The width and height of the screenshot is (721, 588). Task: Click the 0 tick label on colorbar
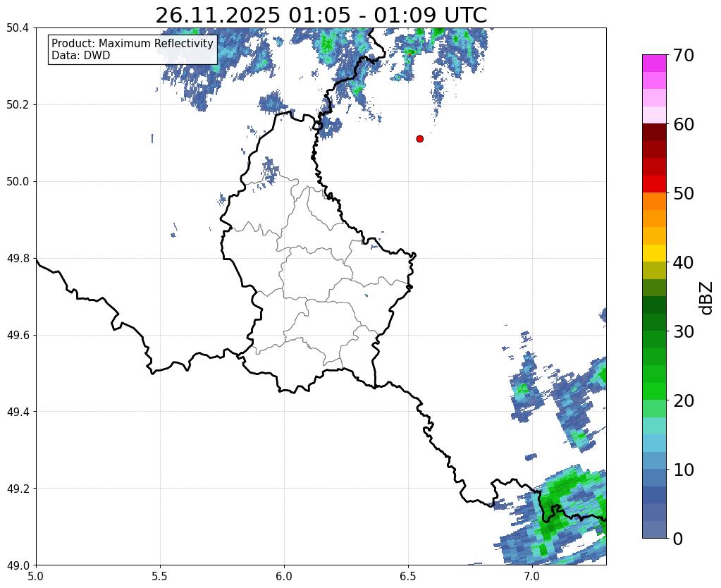click(x=678, y=539)
